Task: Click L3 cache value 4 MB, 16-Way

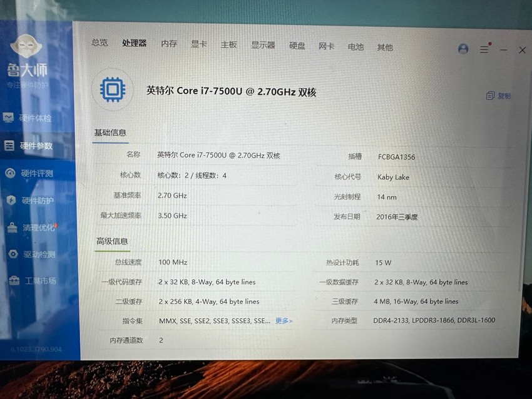Action: coord(416,301)
